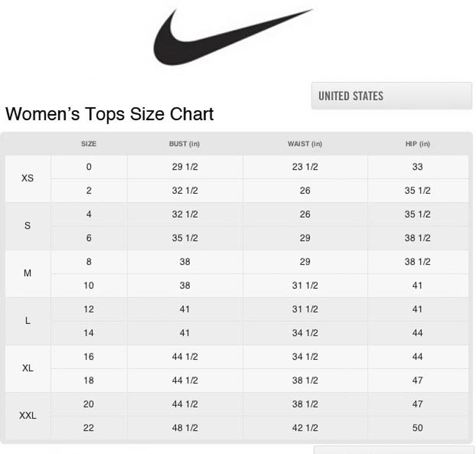The image size is (476, 454).
Task: Open the UNITED STATES region dropdown
Action: (x=391, y=96)
